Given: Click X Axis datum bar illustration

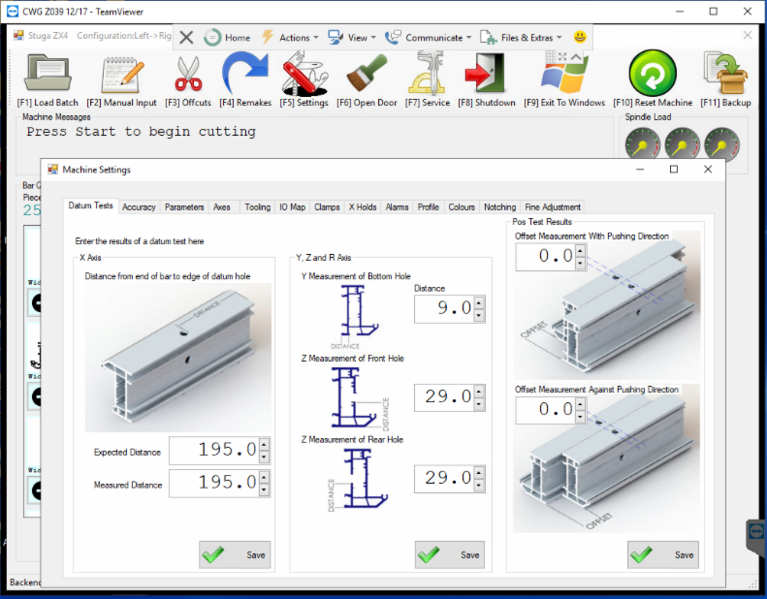Looking at the screenshot, I should coord(178,357).
